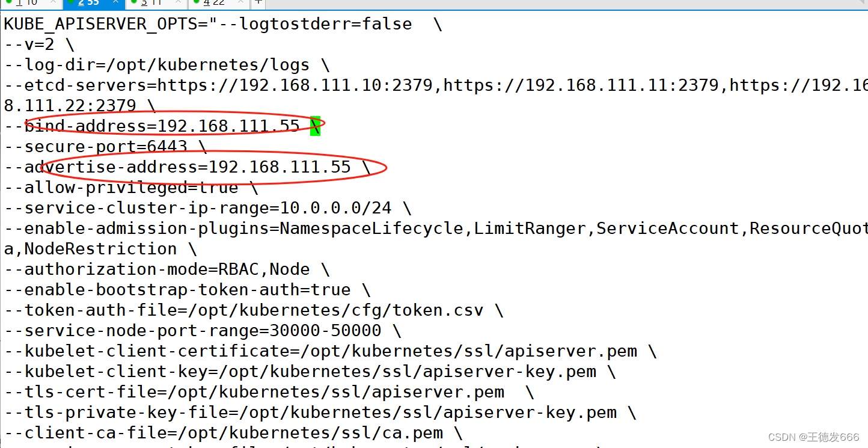This screenshot has height=448, width=868.
Task: Open tab list arrow at top-right corner
Action: point(861,2)
